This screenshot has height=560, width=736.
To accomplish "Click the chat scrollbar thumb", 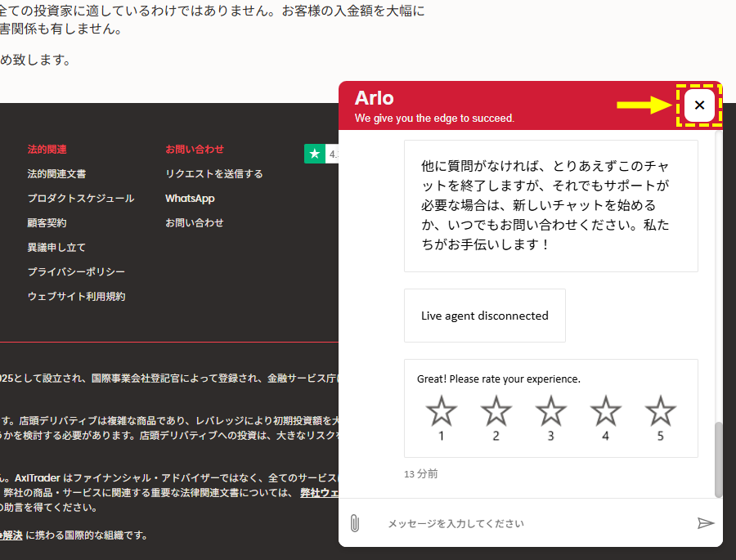I will click(718, 459).
